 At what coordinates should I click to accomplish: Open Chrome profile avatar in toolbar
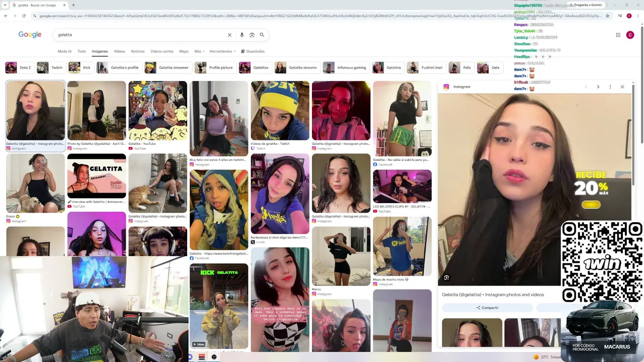[629, 16]
